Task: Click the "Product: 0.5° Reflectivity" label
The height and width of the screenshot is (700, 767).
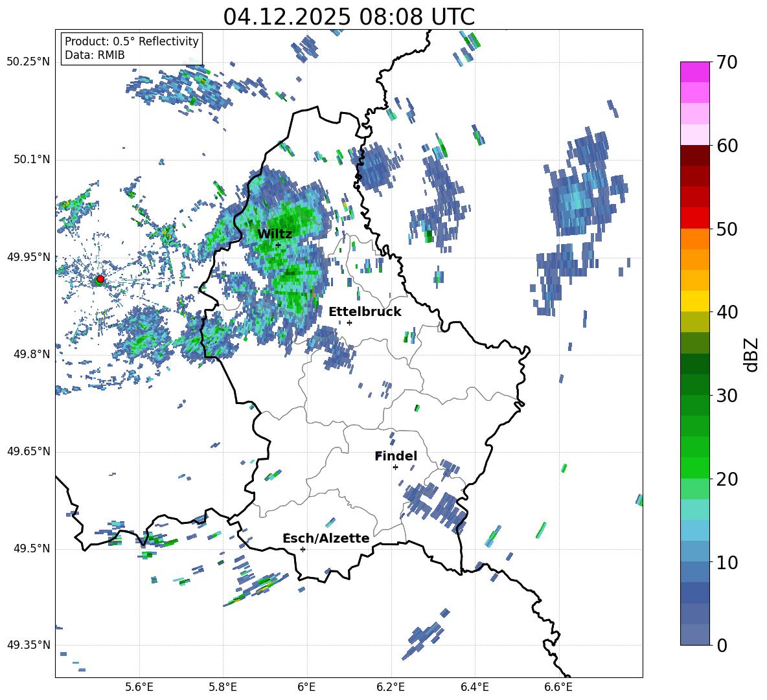Action: (x=132, y=41)
